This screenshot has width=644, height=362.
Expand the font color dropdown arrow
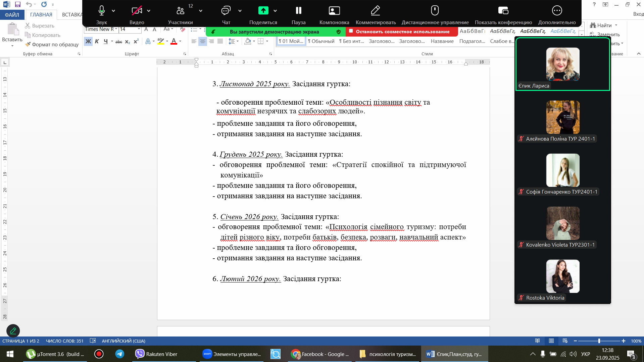180,41
